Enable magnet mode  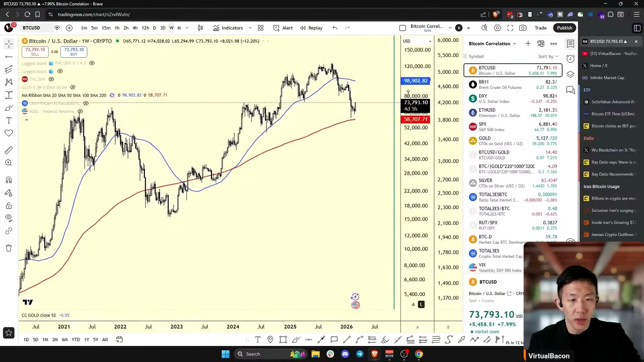tap(9, 180)
